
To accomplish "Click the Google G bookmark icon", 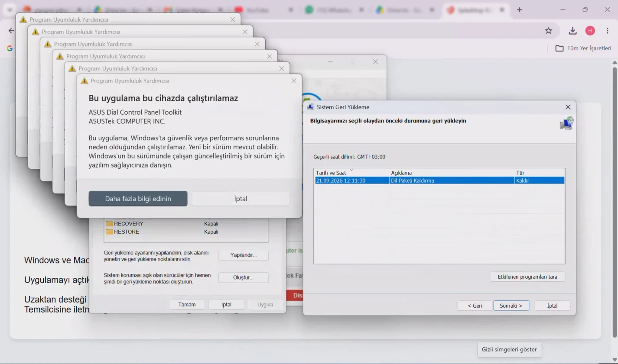I will tap(10, 48).
